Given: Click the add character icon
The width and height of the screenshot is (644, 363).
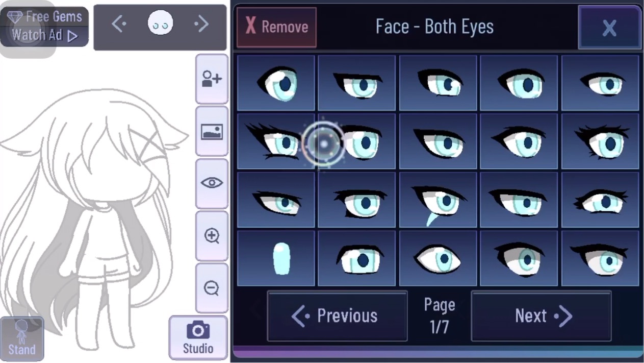Looking at the screenshot, I should [x=212, y=79].
